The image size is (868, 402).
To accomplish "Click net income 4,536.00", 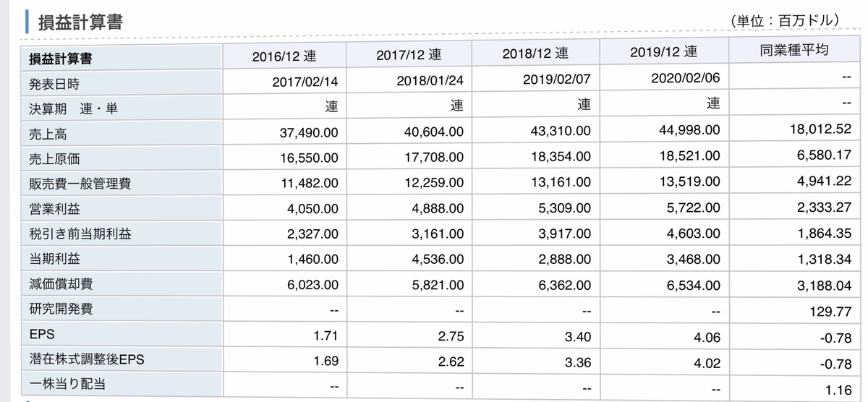I will 437,260.
